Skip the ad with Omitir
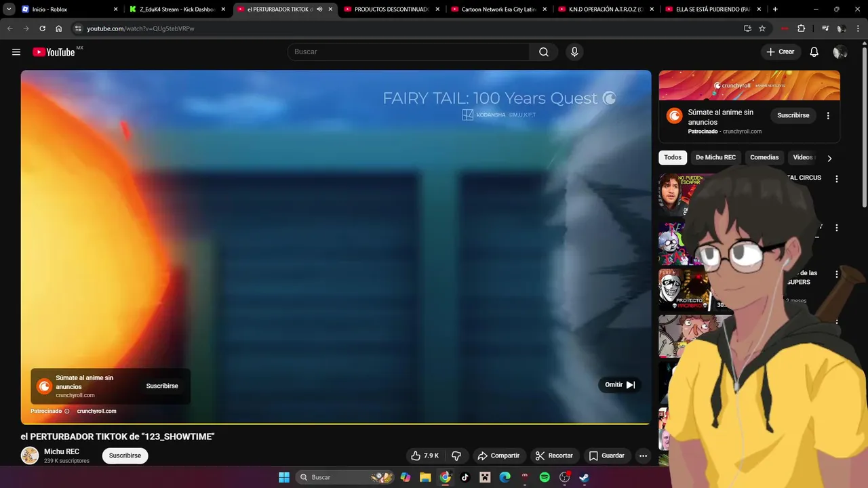The image size is (868, 488). (620, 385)
